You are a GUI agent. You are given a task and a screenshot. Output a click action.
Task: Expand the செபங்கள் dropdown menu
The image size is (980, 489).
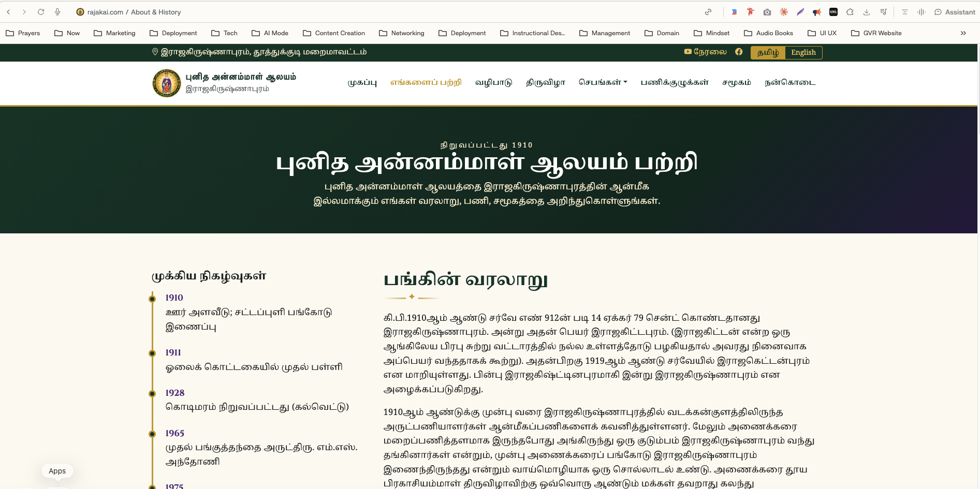coord(603,82)
